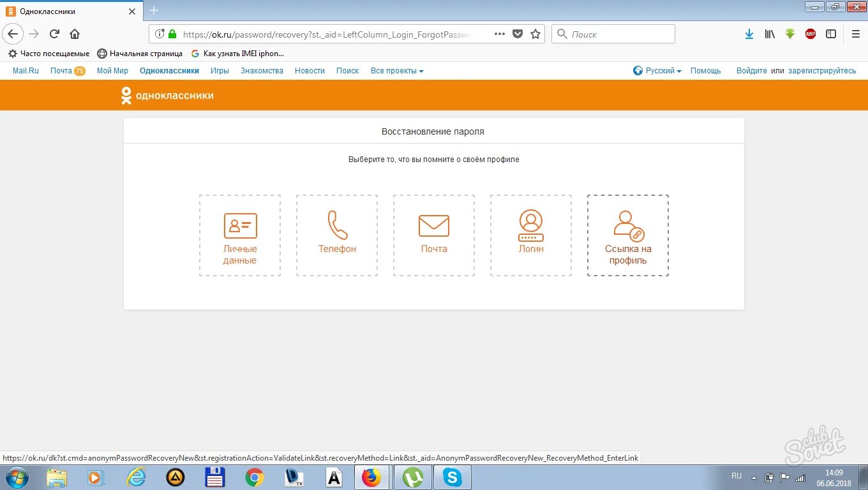Open the Library bookshelf icon
This screenshot has height=490, width=868.
770,34
